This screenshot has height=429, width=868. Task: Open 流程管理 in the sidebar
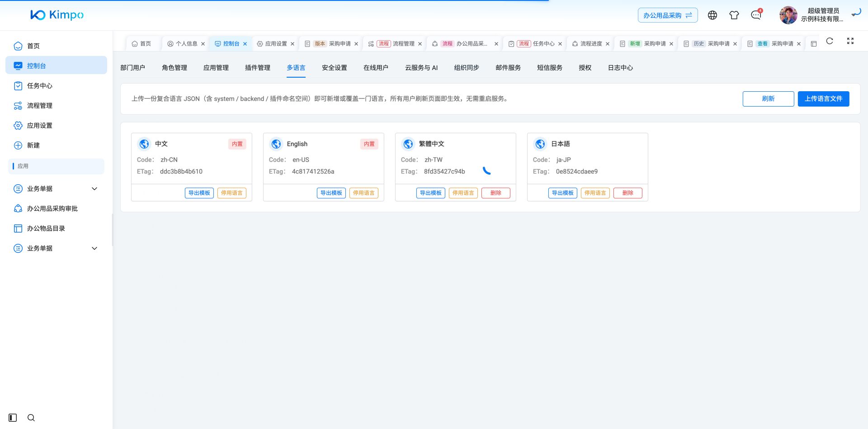(56, 106)
